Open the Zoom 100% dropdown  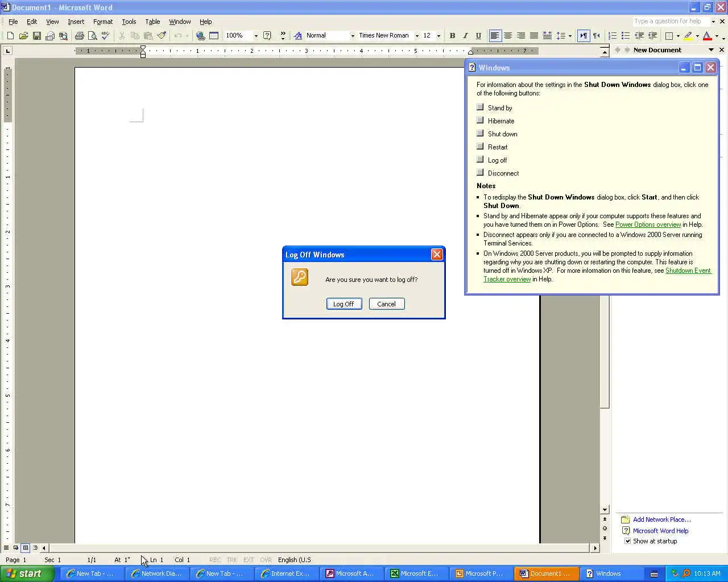(256, 36)
